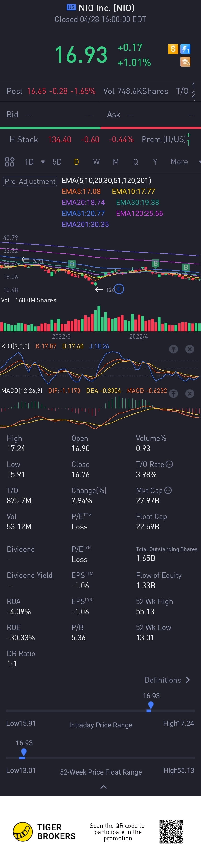Tap the NIO Inc. (NIO) title

[106, 8]
